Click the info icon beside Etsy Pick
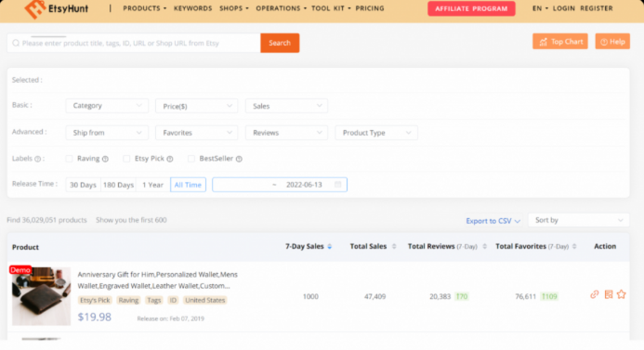Screen dimensions: 644x350 pyautogui.click(x=170, y=159)
